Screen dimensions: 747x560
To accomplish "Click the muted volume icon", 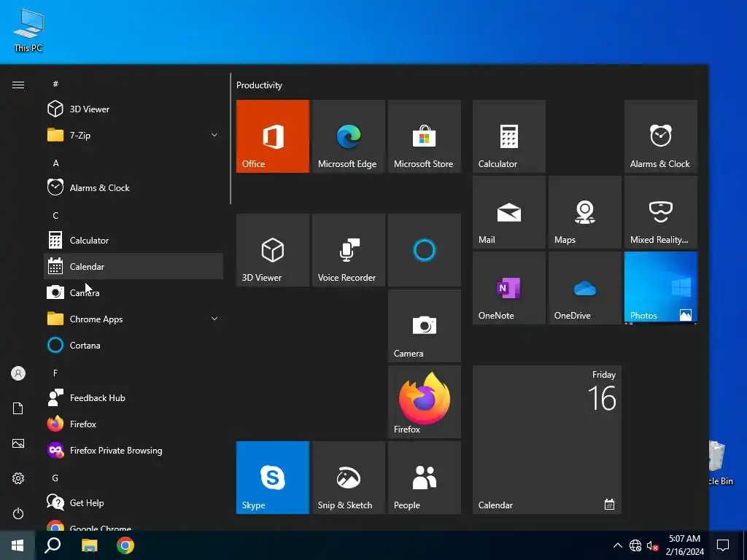I will pyautogui.click(x=652, y=545).
